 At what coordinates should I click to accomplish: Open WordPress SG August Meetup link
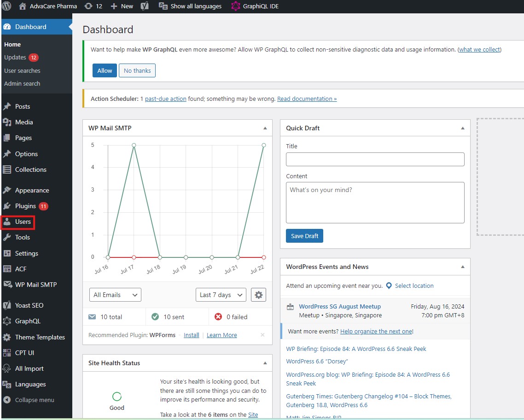tap(340, 306)
